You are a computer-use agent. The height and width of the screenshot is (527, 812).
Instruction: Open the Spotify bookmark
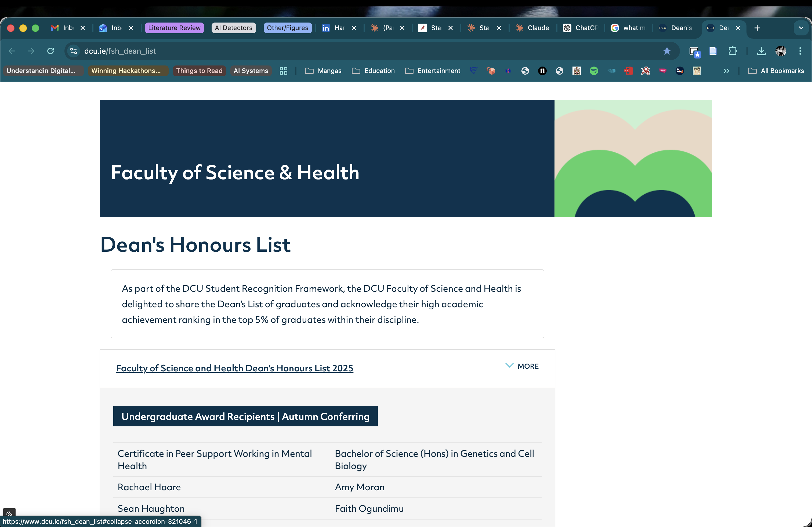tap(594, 71)
